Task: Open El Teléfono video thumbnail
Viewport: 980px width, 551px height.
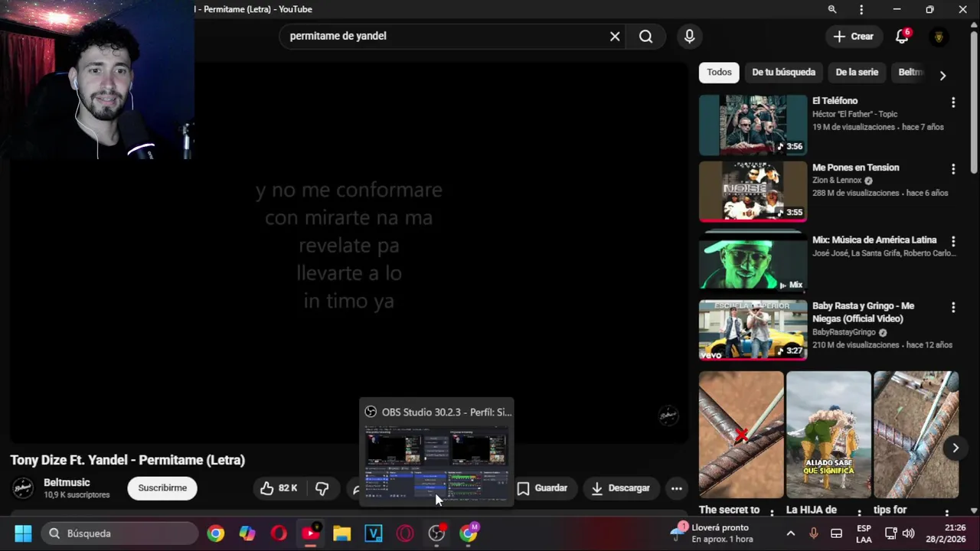Action: tap(753, 125)
